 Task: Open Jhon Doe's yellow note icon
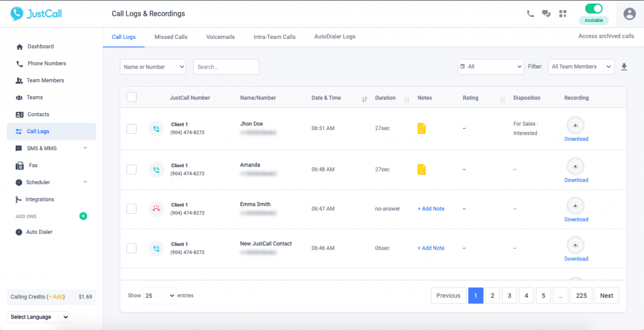click(421, 128)
